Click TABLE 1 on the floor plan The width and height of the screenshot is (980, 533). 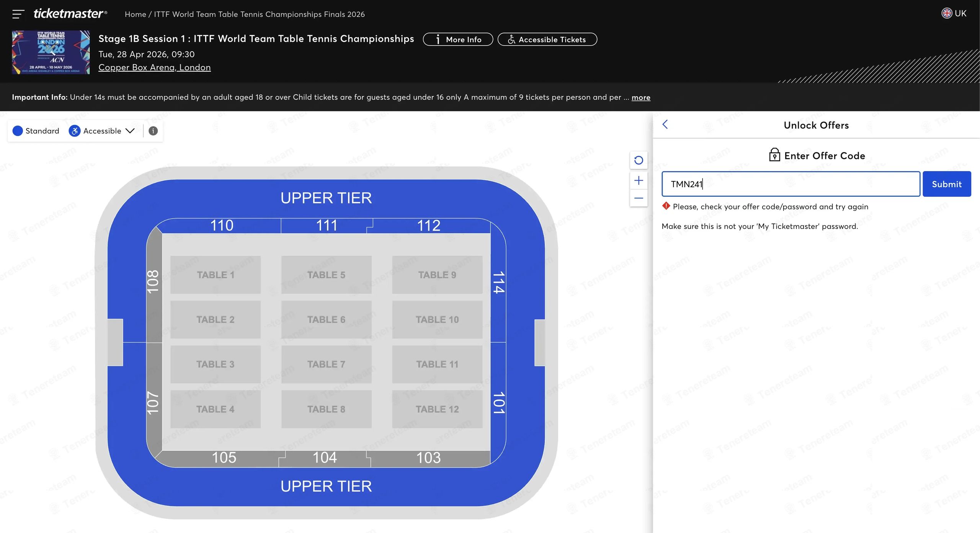216,275
